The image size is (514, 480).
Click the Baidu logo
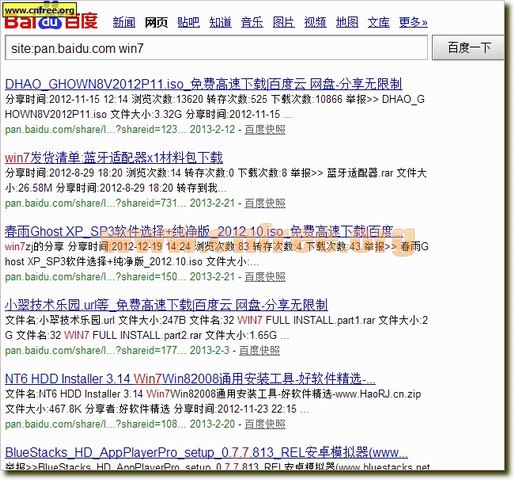[51, 21]
